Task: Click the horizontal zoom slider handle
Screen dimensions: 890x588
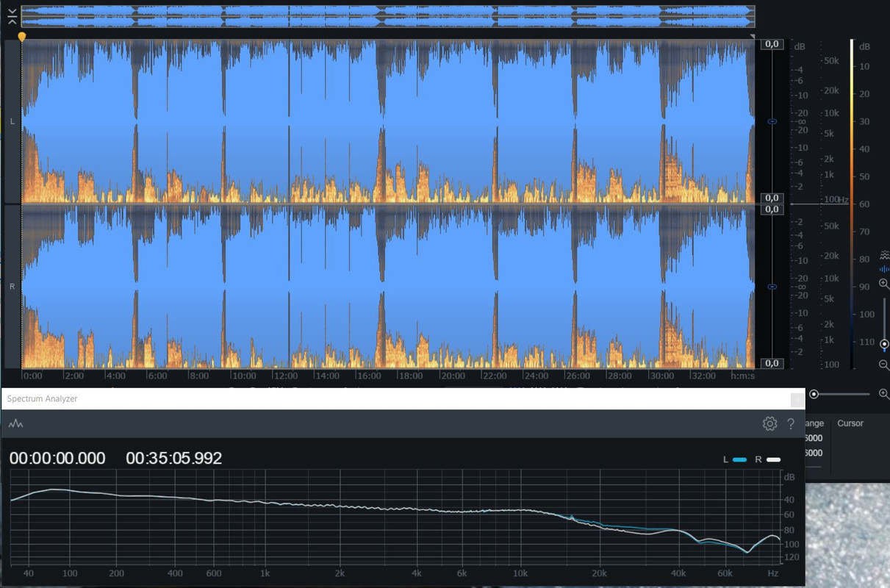Action: click(x=814, y=395)
